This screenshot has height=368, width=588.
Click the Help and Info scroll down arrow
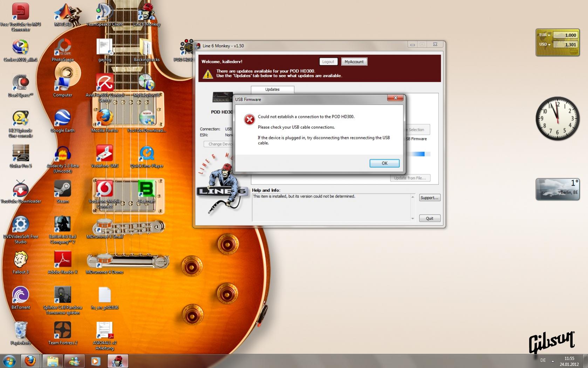coord(412,219)
